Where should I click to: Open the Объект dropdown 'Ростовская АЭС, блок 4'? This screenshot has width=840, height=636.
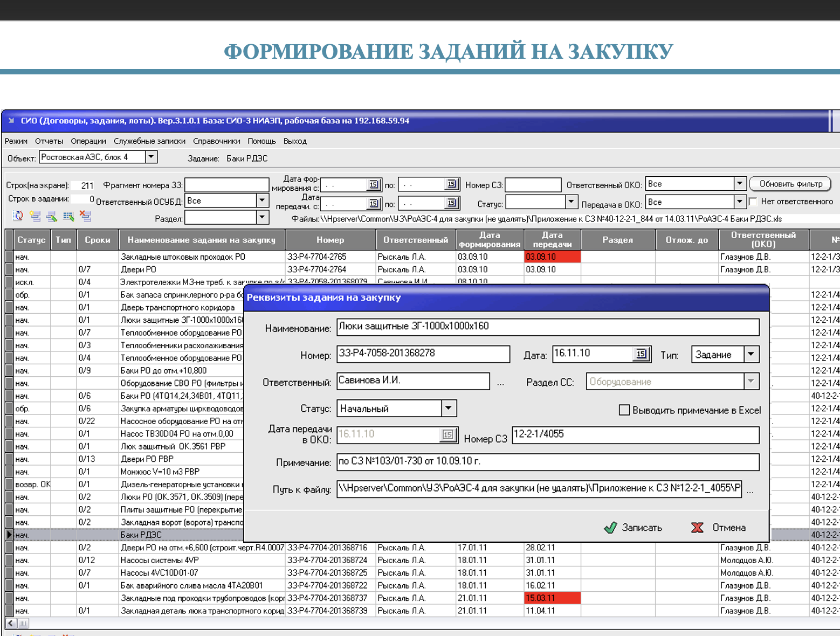pyautogui.click(x=152, y=157)
